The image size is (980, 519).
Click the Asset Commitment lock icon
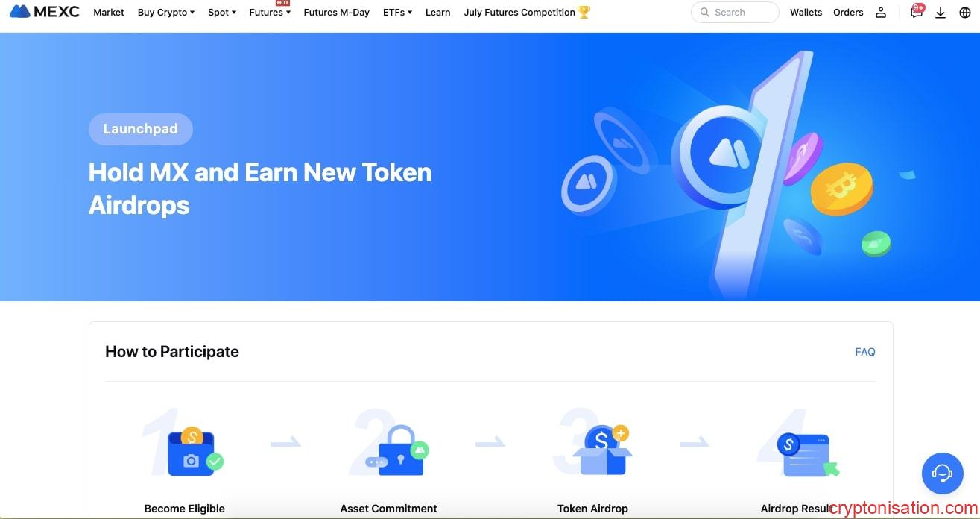coord(397,450)
